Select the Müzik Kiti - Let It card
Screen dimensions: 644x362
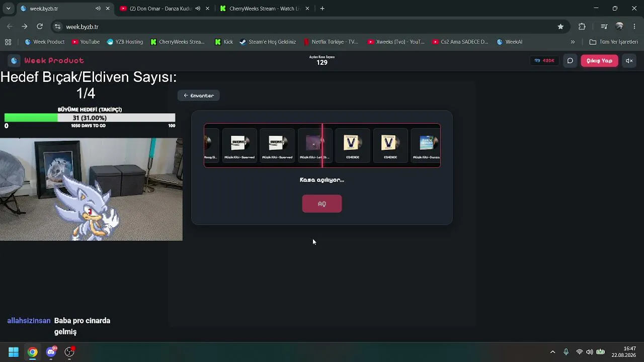click(314, 145)
